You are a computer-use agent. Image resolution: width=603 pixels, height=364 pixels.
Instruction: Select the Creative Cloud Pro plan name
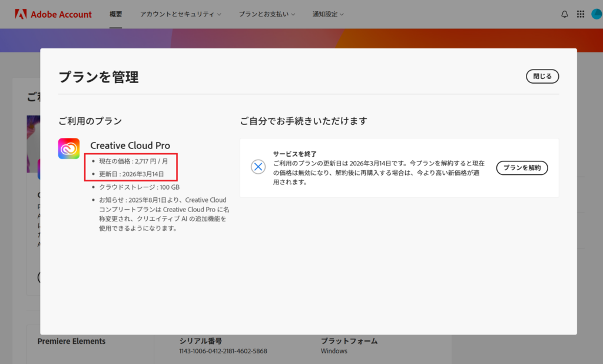click(130, 145)
